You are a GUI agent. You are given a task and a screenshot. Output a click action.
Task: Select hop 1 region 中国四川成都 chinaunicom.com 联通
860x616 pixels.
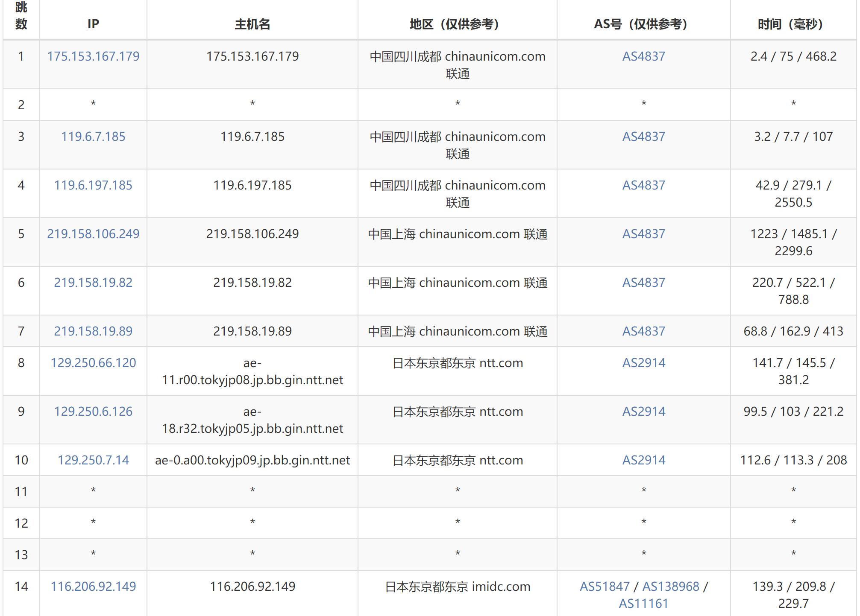(458, 65)
